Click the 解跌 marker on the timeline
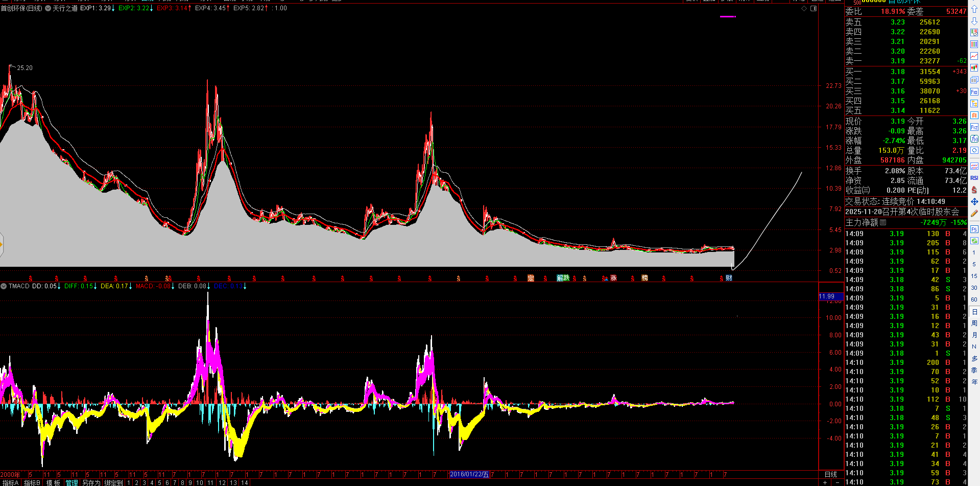The height and width of the screenshot is (486, 980). point(563,278)
